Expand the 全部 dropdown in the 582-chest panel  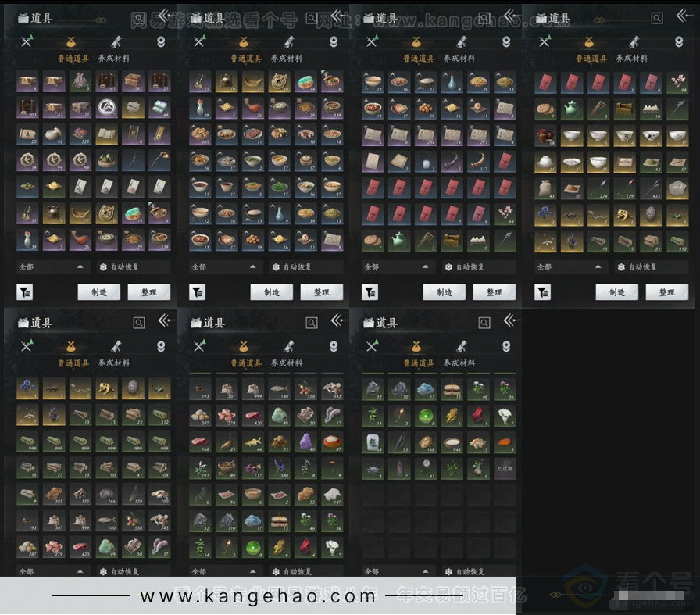click(x=53, y=266)
